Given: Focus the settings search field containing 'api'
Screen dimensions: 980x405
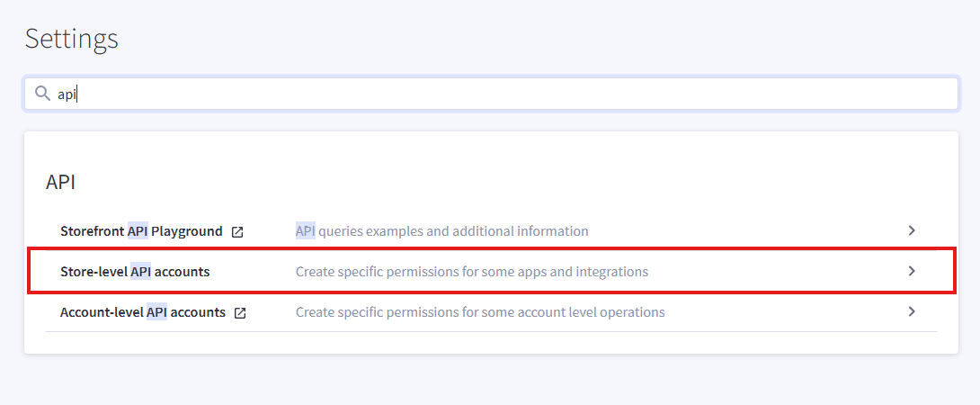Looking at the screenshot, I should click(503, 94).
